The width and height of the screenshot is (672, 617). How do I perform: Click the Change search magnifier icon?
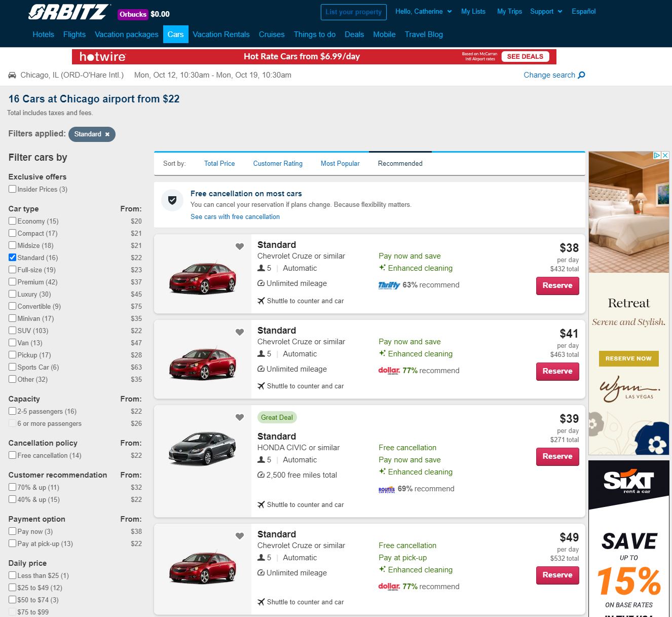pos(581,75)
